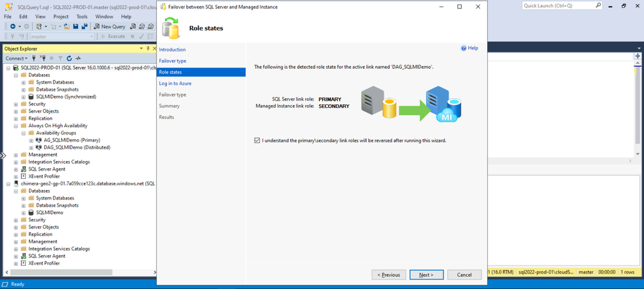Screen dimensions: 644x289
Task: Click the Save floppy disk icon
Action: coord(75,26)
